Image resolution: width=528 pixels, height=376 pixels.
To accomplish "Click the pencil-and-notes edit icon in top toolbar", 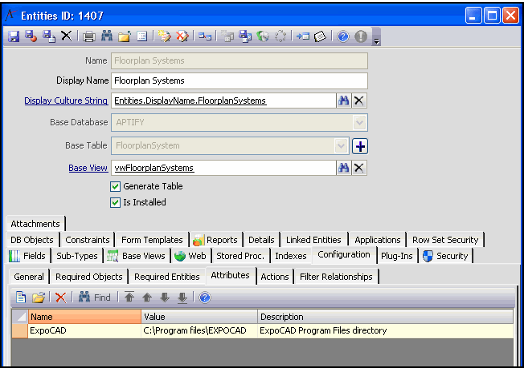I will pos(165,36).
